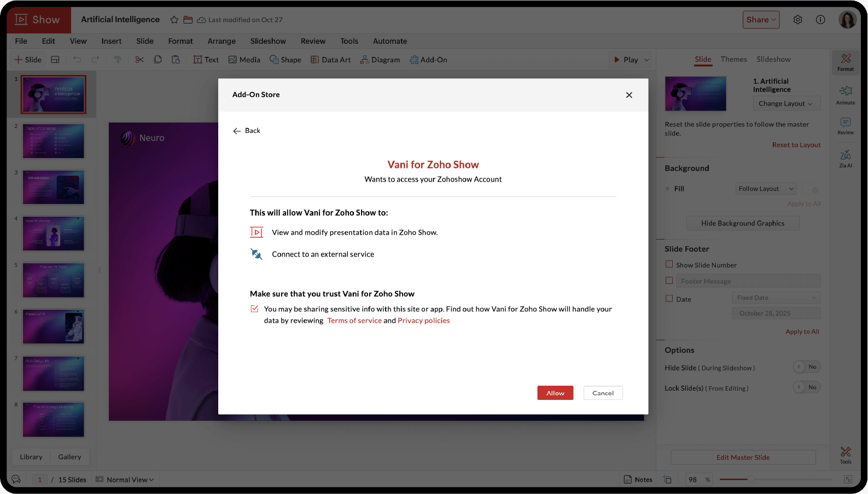Go Back in the Add-On Store
The height and width of the screenshot is (494, 868).
pos(247,131)
